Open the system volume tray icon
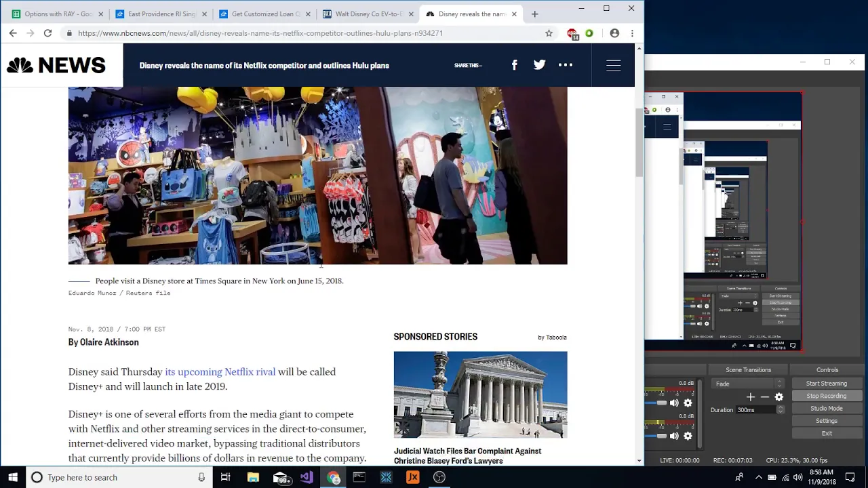This screenshot has width=868, height=488. 797,477
